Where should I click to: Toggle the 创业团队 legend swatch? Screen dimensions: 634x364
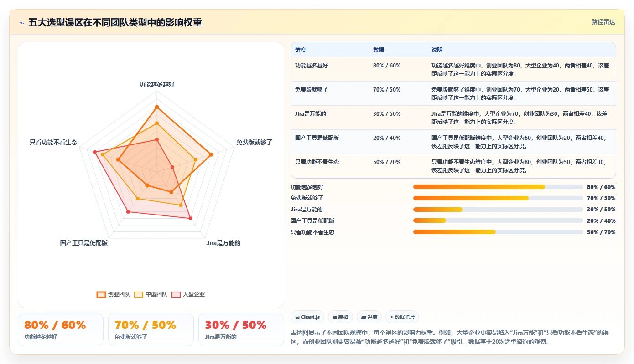[x=101, y=295]
